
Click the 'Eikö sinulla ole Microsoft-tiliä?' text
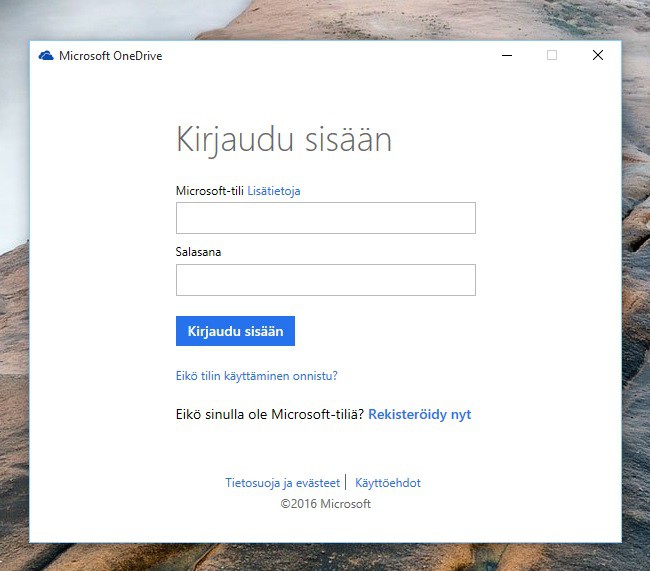coord(270,414)
